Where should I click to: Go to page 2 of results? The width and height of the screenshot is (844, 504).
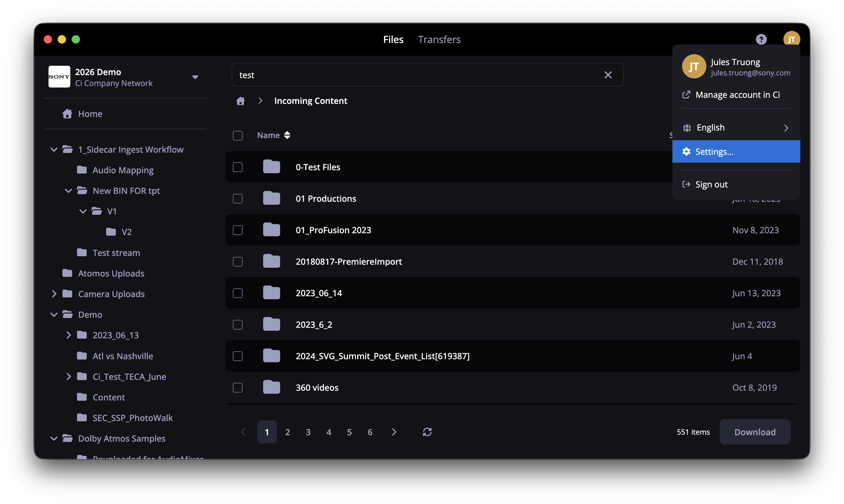pos(287,432)
